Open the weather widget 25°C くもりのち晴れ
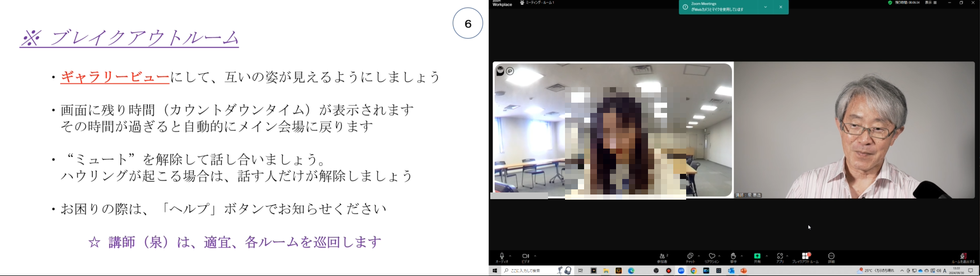Screen dimensions: 980x276 [876, 271]
